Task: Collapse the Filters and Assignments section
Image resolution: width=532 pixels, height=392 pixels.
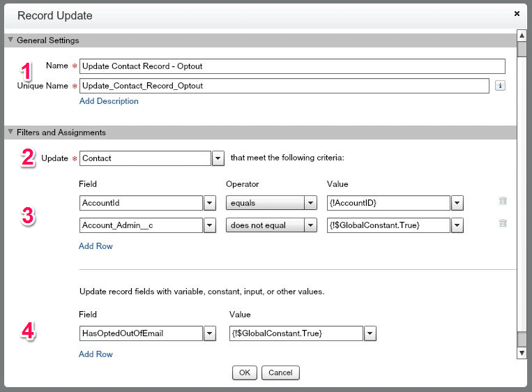Action: coord(10,132)
